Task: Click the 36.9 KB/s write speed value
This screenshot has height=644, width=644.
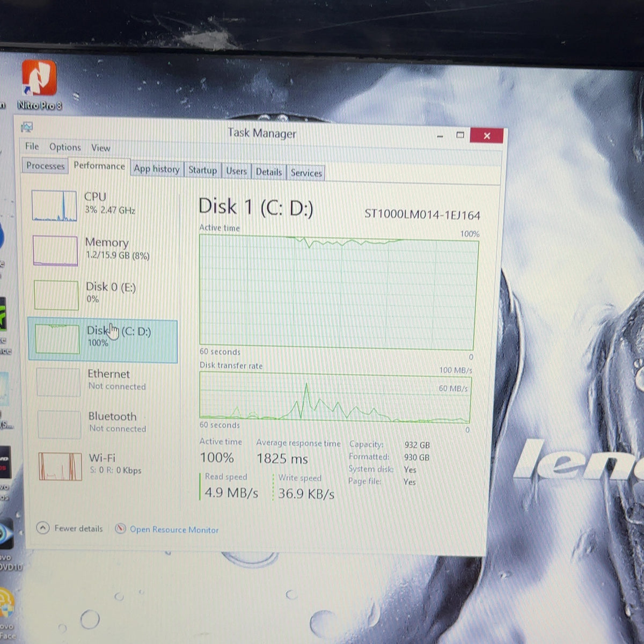Action: [x=306, y=494]
